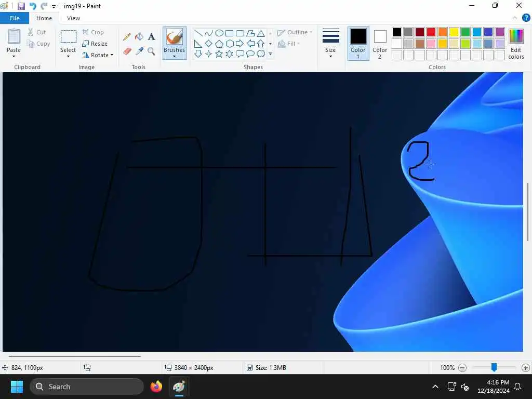532x399 pixels.
Task: Click the Save icon in title bar
Action: pyautogui.click(x=21, y=6)
